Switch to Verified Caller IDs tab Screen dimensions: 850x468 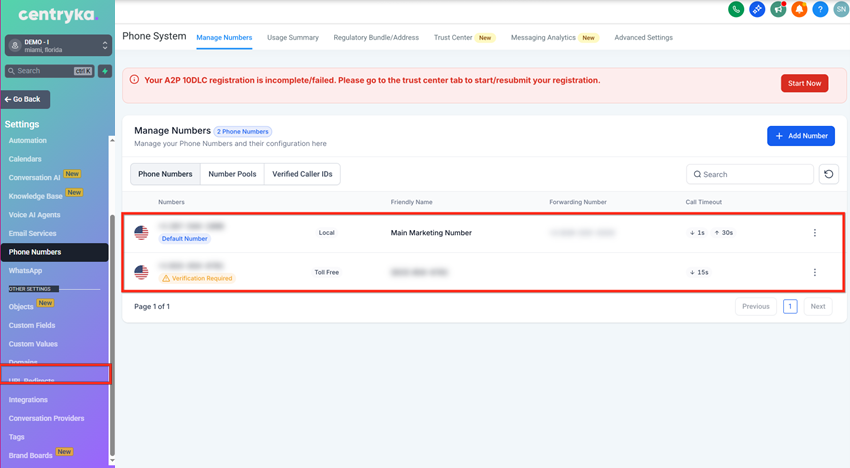tap(302, 174)
